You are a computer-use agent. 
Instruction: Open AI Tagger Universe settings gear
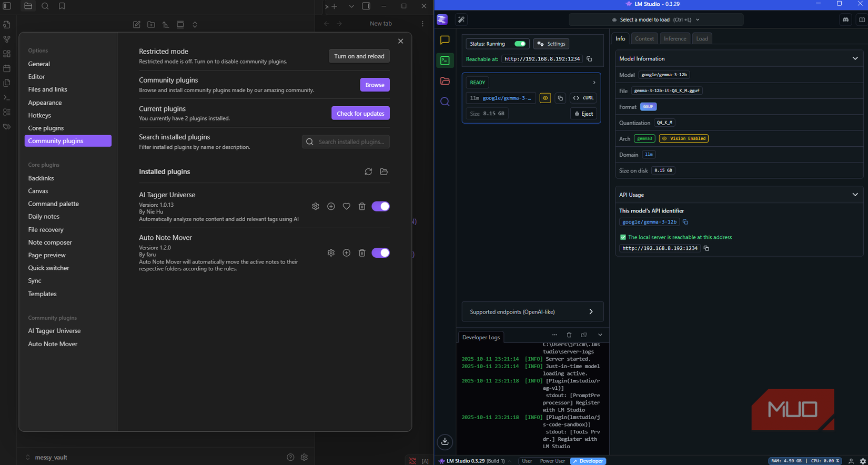(x=316, y=207)
